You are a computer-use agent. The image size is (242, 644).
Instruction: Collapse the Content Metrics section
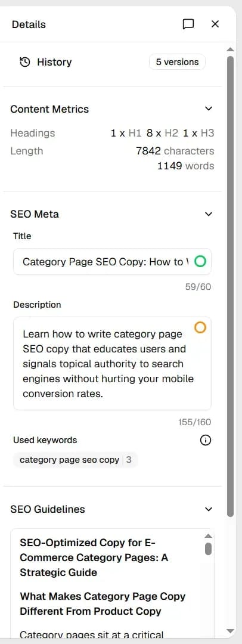pyautogui.click(x=209, y=109)
